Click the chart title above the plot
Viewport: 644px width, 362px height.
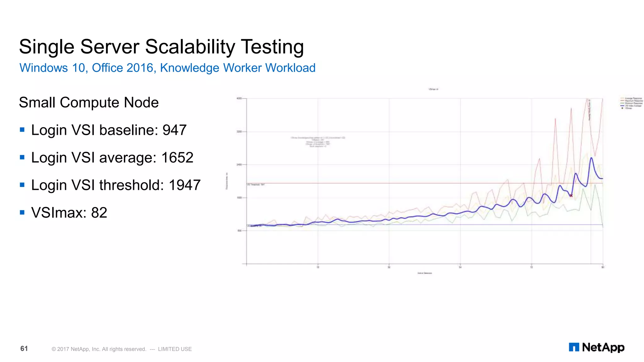pyautogui.click(x=433, y=89)
